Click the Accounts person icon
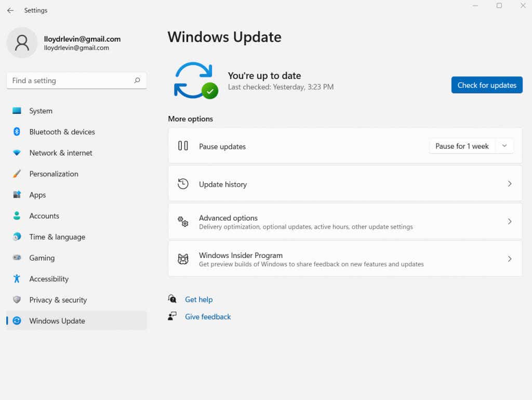The width and height of the screenshot is (532, 400). pyautogui.click(x=17, y=216)
